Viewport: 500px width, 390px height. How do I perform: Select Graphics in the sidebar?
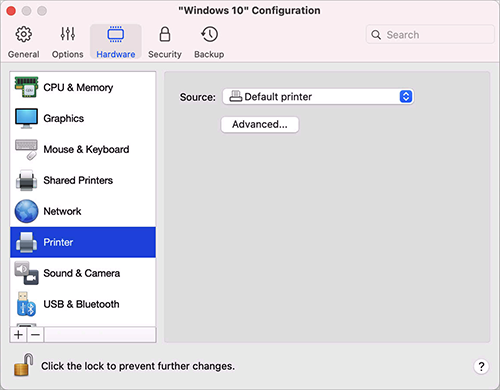pyautogui.click(x=83, y=118)
